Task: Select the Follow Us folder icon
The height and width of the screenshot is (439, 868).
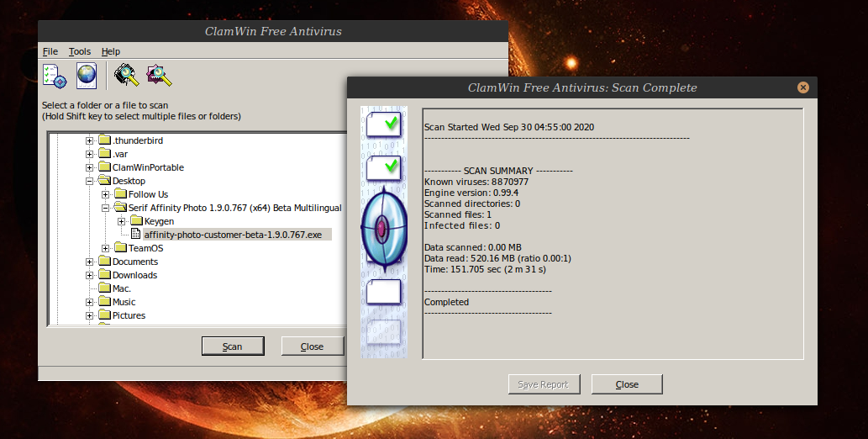Action: (121, 193)
